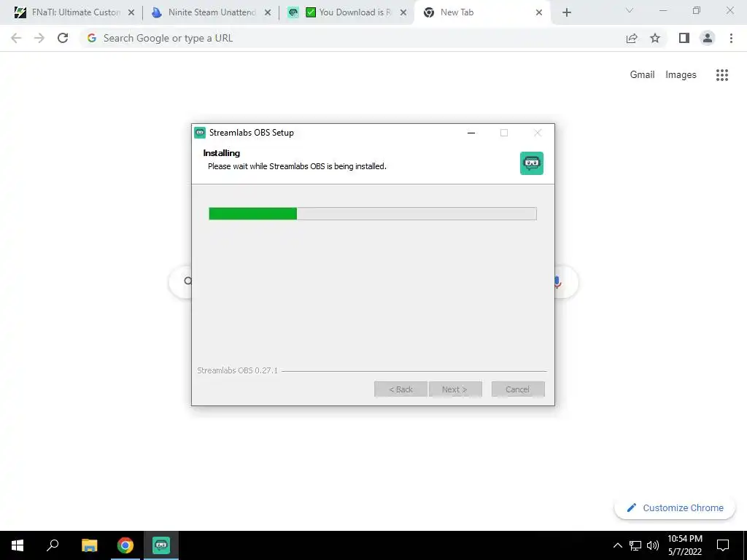Open the clock showing 10:54 PM
Viewport: 747px width, 560px height.
pos(684,545)
